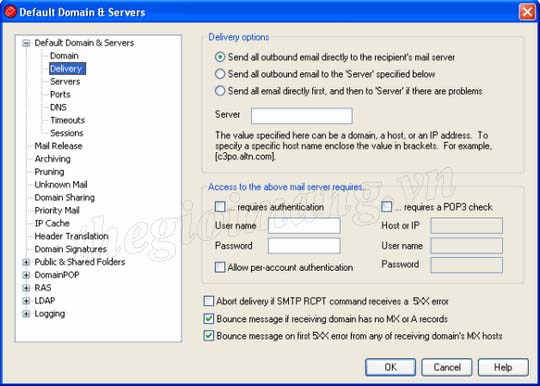Collapse the Default Domain & Servers tree node

(x=26, y=43)
